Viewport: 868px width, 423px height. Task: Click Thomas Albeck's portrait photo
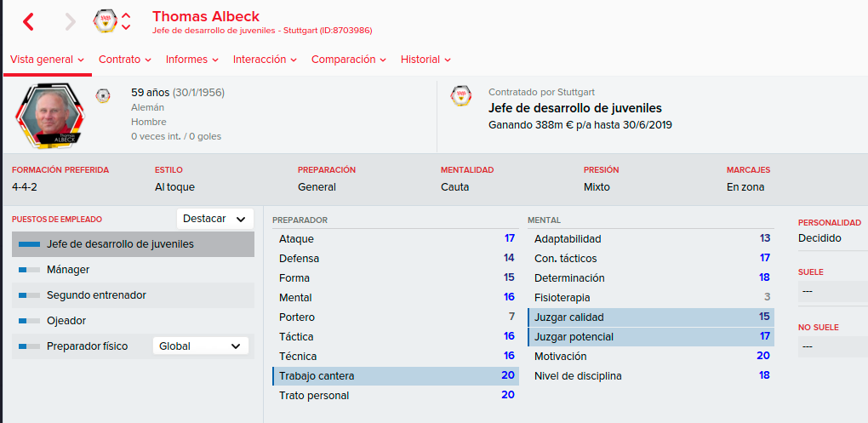(51, 115)
